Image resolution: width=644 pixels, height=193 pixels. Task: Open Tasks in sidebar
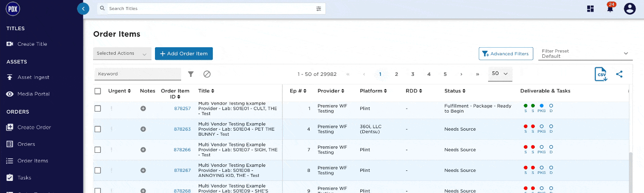coord(24,177)
